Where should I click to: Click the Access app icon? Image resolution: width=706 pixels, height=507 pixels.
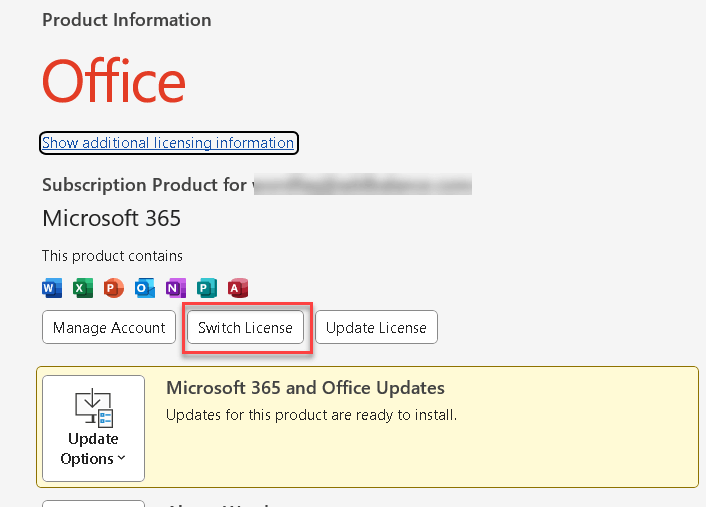pyautogui.click(x=238, y=289)
